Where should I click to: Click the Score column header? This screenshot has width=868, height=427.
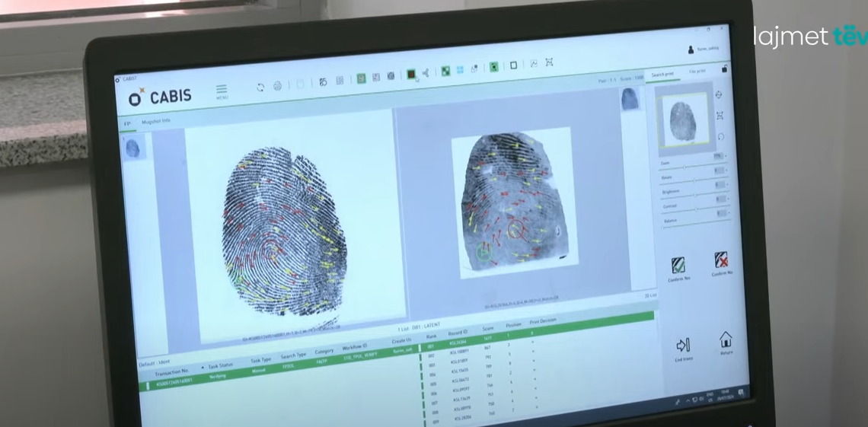click(x=488, y=329)
